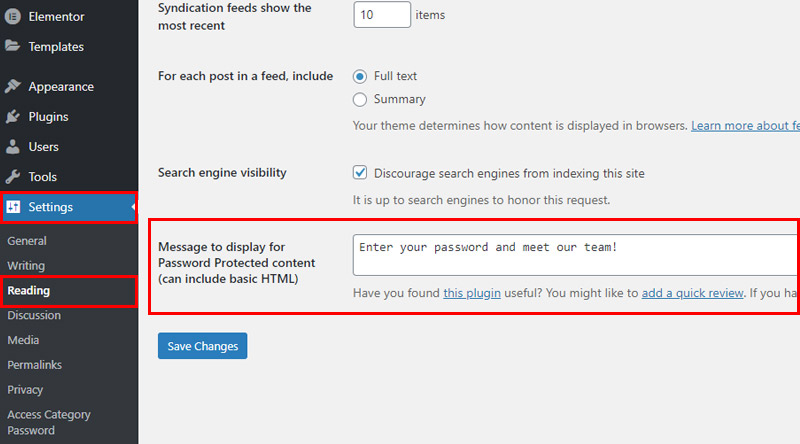Screen dimensions: 800x444
Task: Click the Appearance paintbrush icon
Action: pyautogui.click(x=13, y=86)
